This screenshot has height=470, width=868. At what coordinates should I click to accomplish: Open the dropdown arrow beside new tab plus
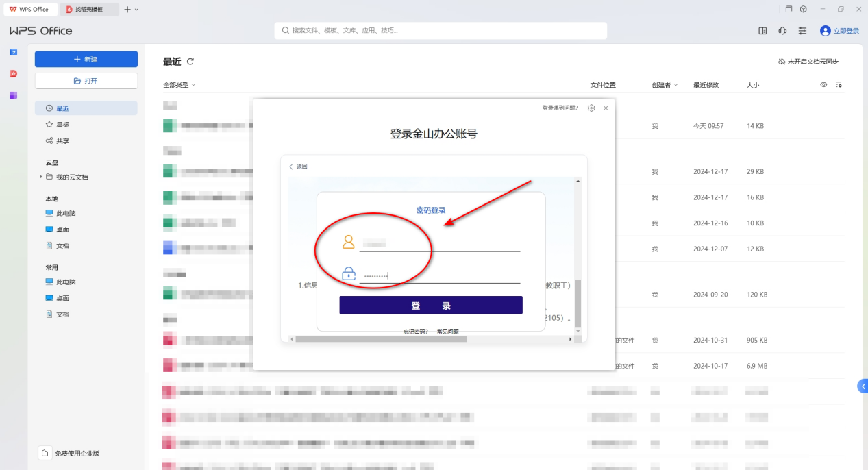136,9
